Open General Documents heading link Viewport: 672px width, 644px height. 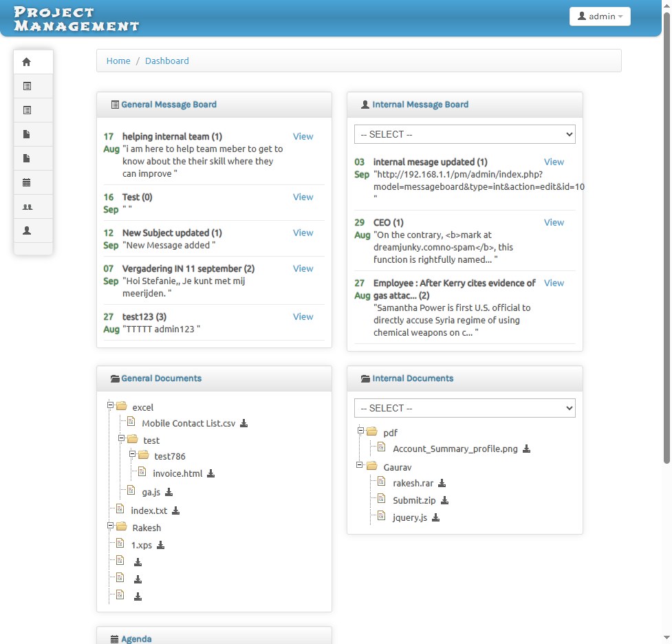pos(161,378)
